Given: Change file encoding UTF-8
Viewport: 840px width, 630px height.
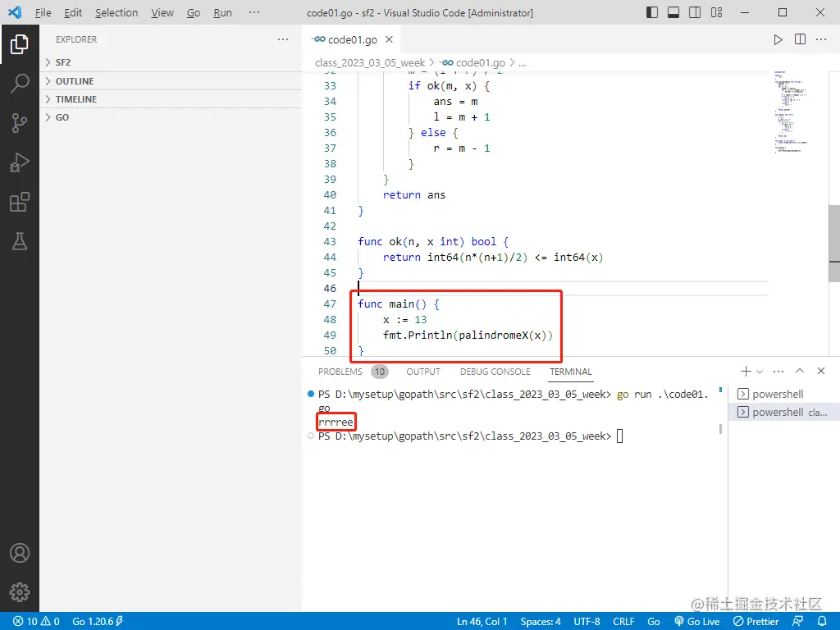Looking at the screenshot, I should (x=587, y=622).
